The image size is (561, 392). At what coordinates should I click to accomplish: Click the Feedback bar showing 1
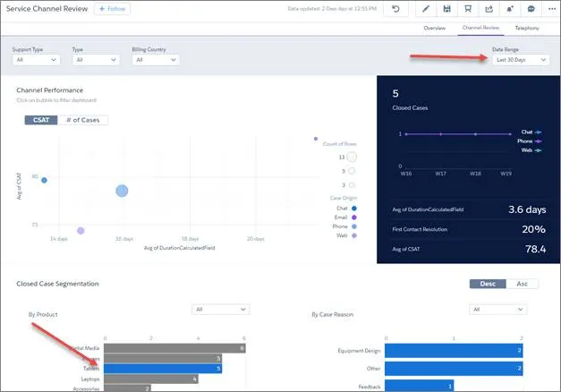coord(420,386)
